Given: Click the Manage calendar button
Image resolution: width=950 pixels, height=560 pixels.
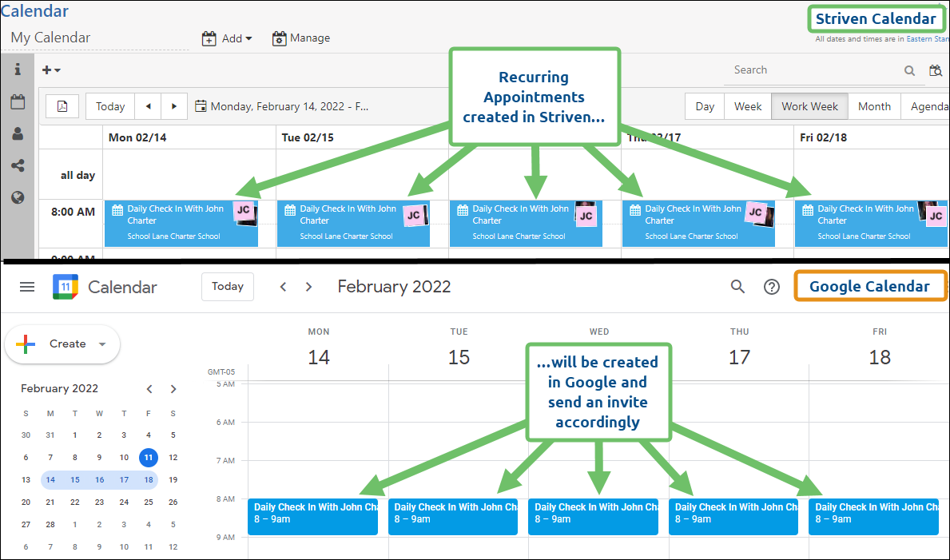Looking at the screenshot, I should [x=301, y=38].
